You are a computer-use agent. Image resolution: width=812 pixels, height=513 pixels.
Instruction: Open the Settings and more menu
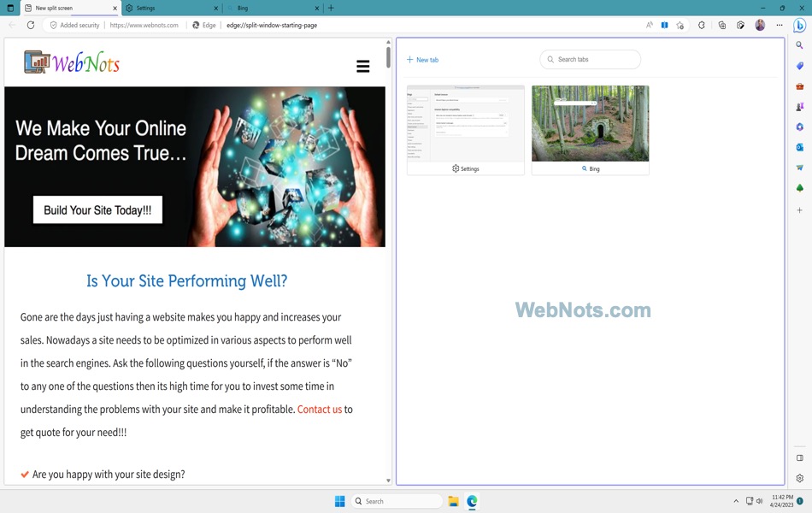(x=778, y=25)
